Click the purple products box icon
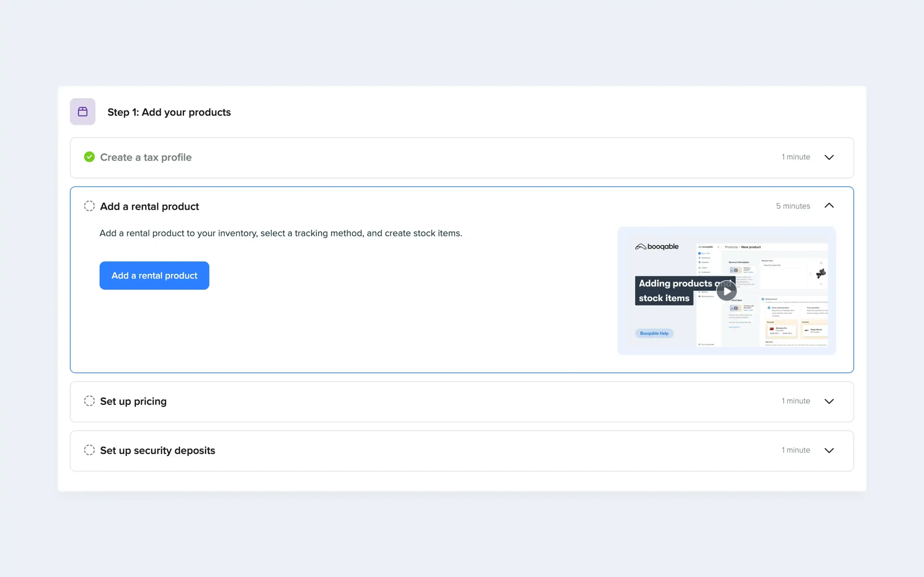 click(83, 112)
